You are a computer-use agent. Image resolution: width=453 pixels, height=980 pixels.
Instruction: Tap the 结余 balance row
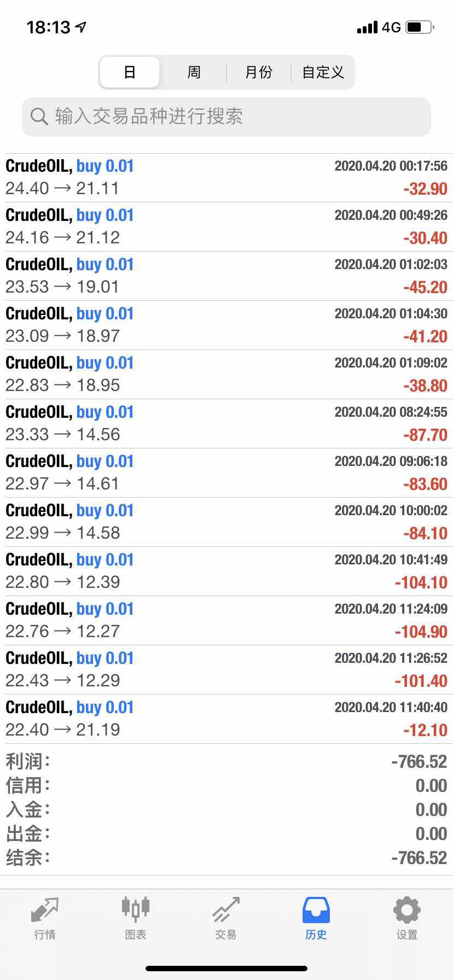[x=226, y=857]
